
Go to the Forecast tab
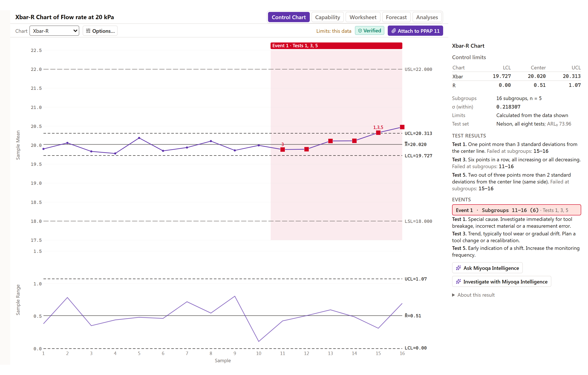click(x=396, y=17)
